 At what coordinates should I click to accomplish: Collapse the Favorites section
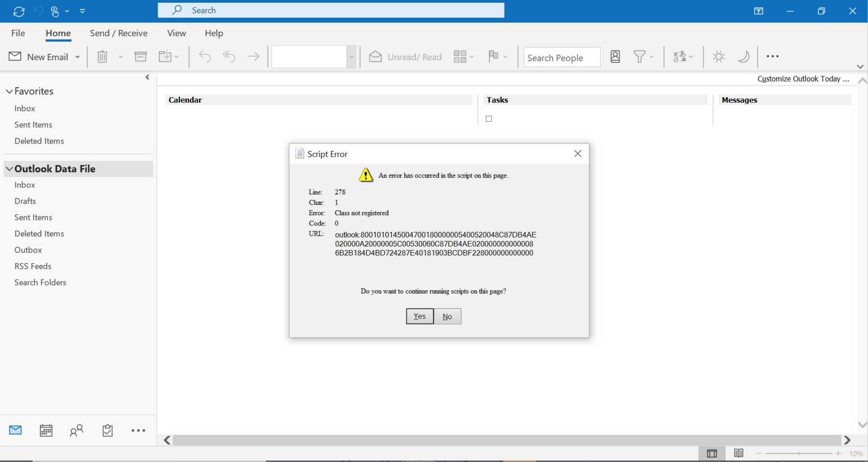coord(9,91)
